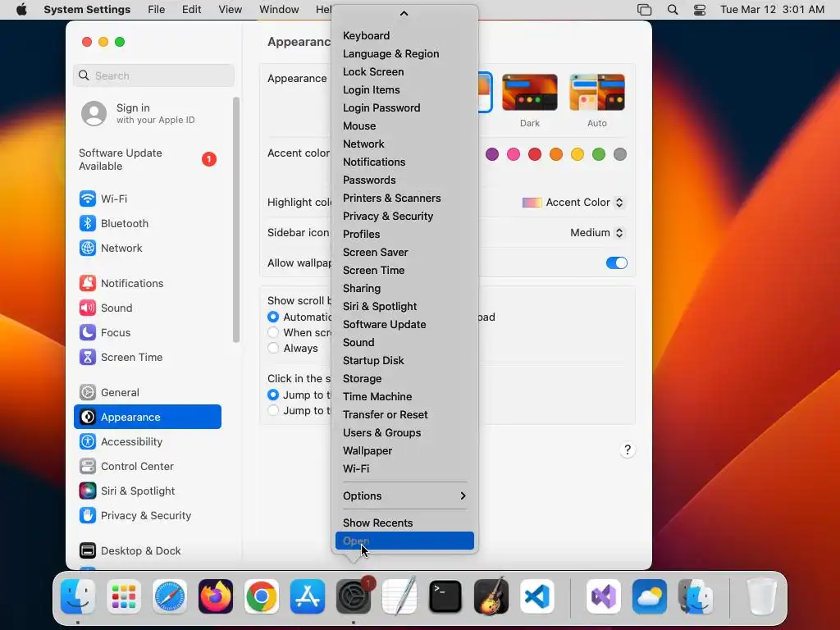The height and width of the screenshot is (630, 840).
Task: Click the Search field in sidebar
Action: point(153,75)
